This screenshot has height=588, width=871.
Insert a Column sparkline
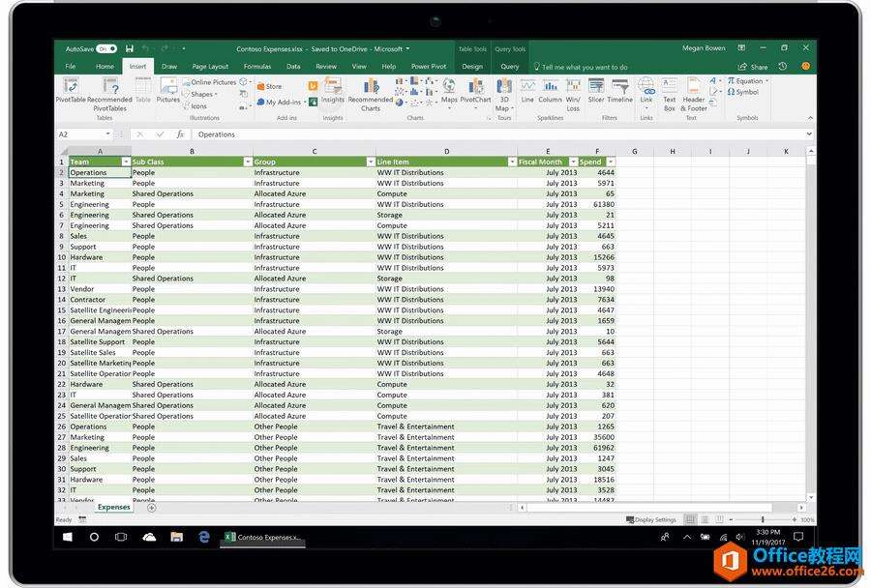point(550,91)
